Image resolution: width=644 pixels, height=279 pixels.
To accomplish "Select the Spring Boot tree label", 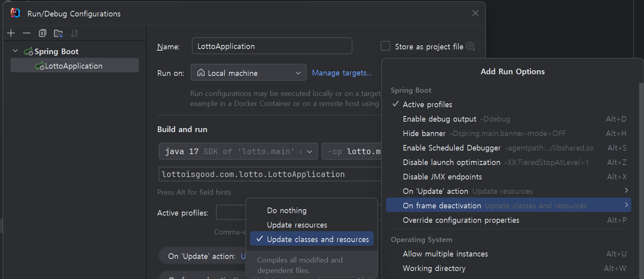I will pyautogui.click(x=56, y=51).
